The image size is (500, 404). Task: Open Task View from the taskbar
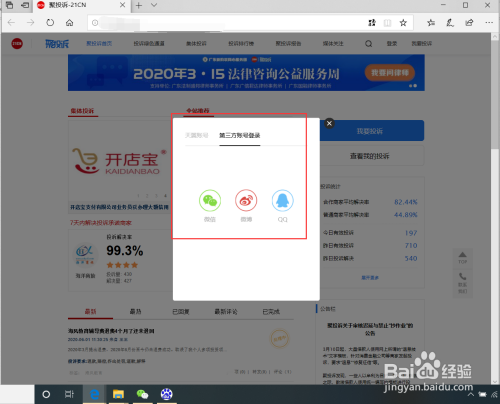[69, 394]
